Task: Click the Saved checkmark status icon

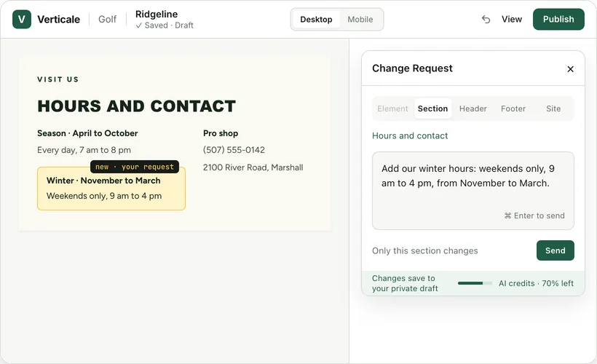Action: click(x=139, y=25)
